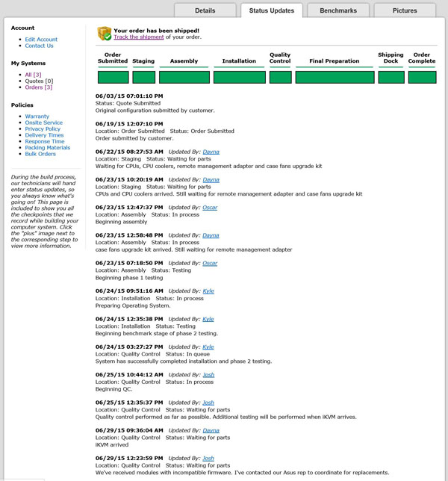The width and height of the screenshot is (448, 481).
Task: Click the Staging green progress bar
Action: click(144, 78)
